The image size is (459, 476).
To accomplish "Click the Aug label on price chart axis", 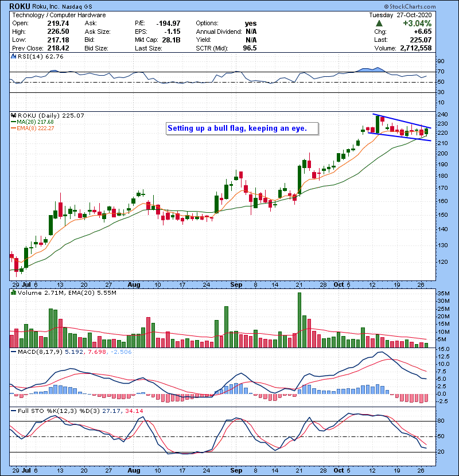I will [x=134, y=285].
